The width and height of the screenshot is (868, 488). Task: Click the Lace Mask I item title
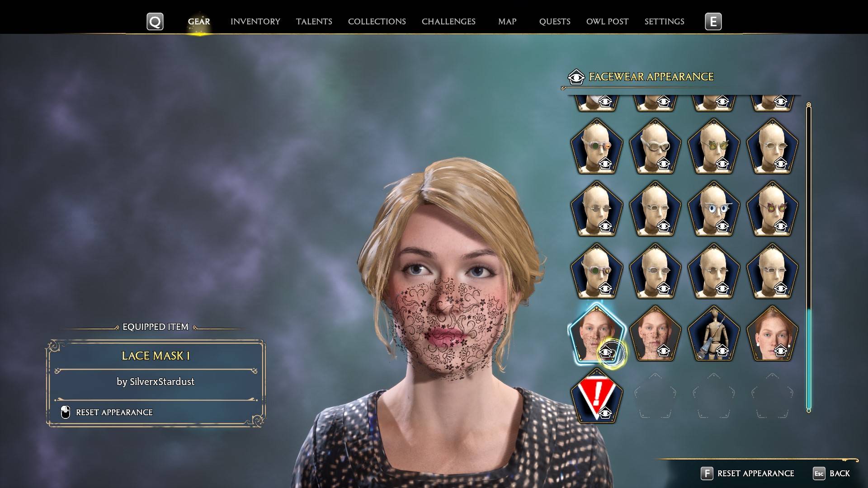[x=156, y=356]
